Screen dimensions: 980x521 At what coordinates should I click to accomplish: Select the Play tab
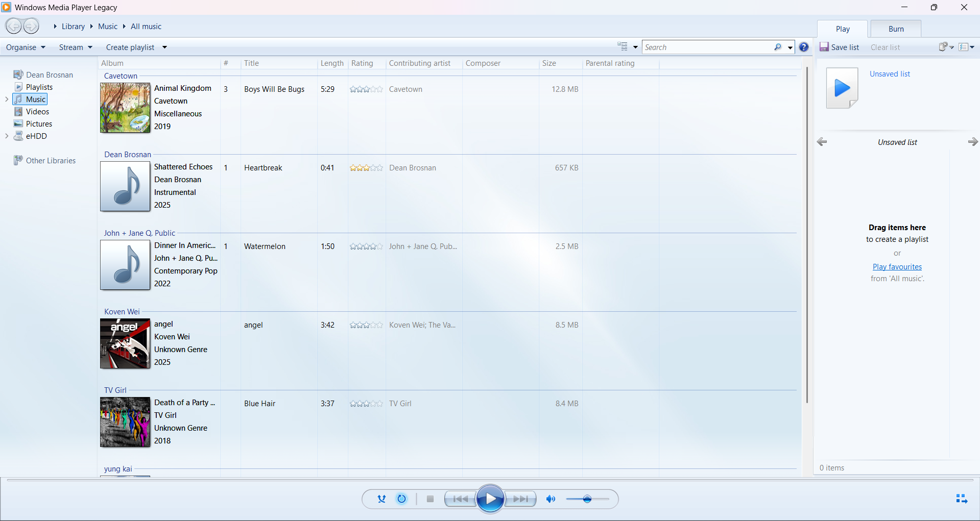(x=842, y=29)
